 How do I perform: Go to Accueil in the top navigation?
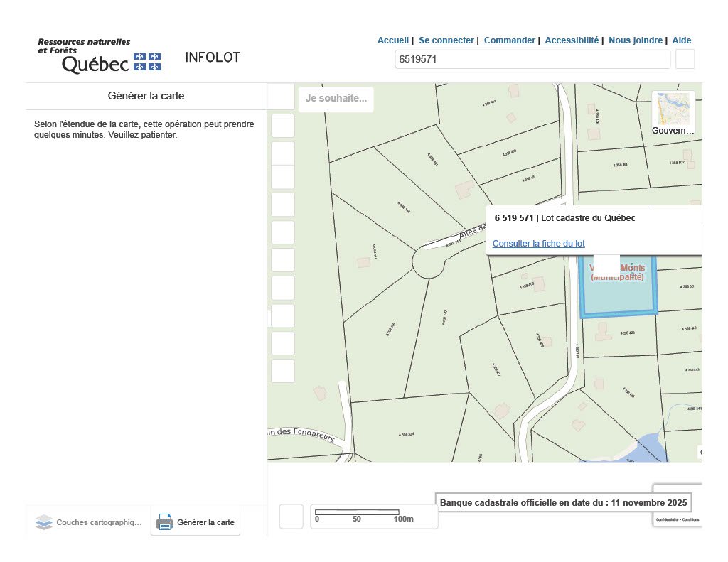point(392,40)
